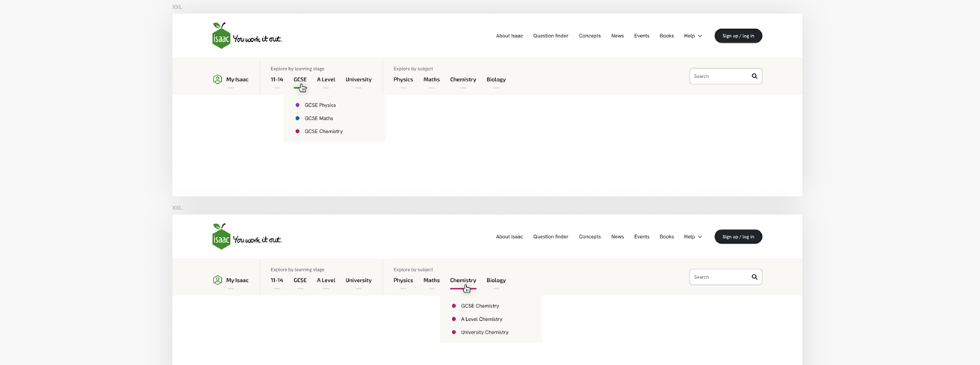Click My Isaac label in the GCSE-dropdown mockup

238,79
